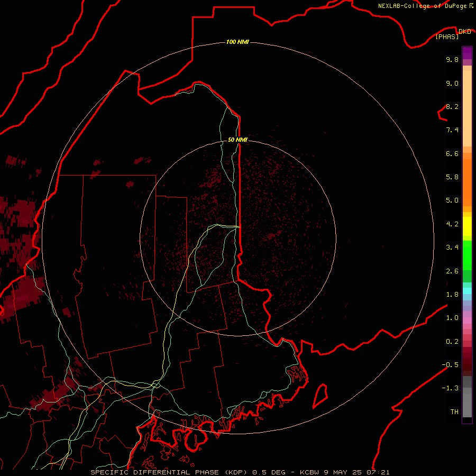Click the 6.6 value on color scale
Viewport: 476px width, 476px height.
452,153
